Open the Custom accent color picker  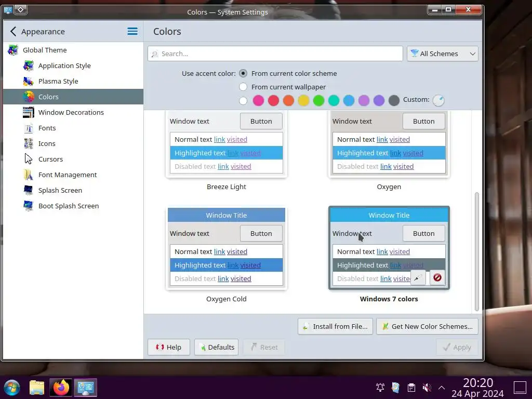(438, 101)
